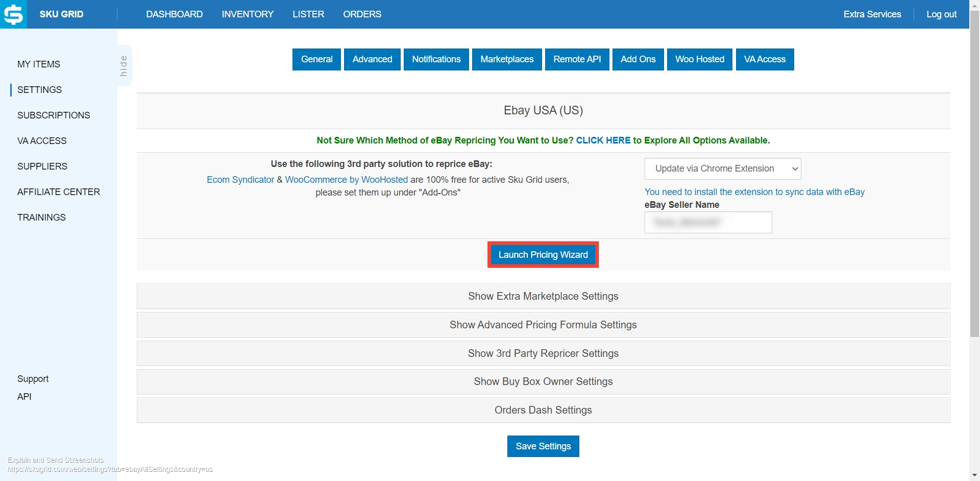Select SETTINGS in the sidebar
This screenshot has width=980, height=481.
(39, 90)
